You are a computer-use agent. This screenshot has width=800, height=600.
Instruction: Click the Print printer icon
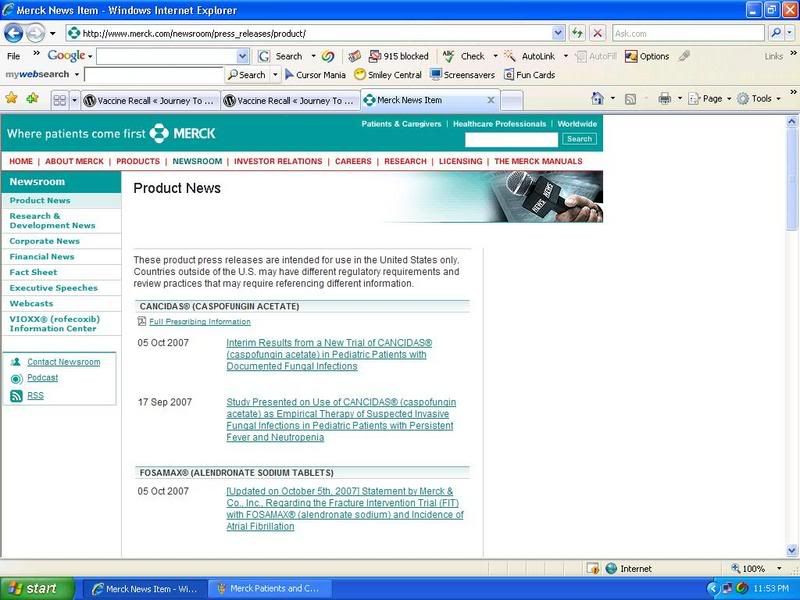(x=664, y=98)
